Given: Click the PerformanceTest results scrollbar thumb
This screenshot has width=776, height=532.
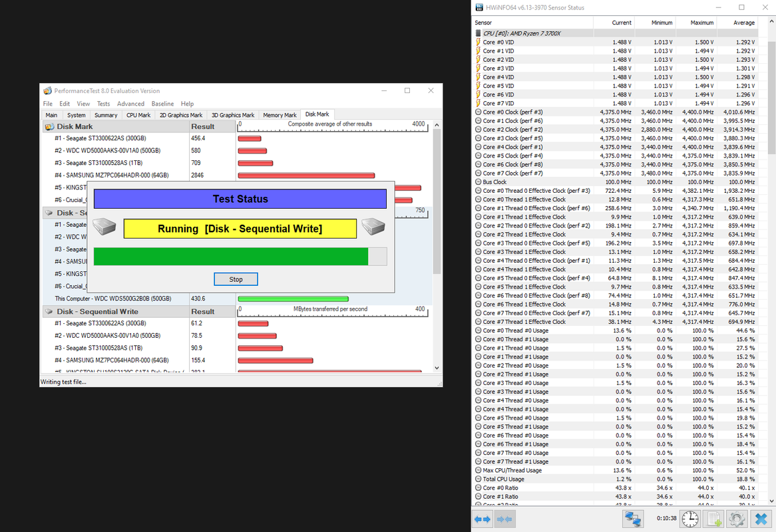Looking at the screenshot, I should click(437, 201).
